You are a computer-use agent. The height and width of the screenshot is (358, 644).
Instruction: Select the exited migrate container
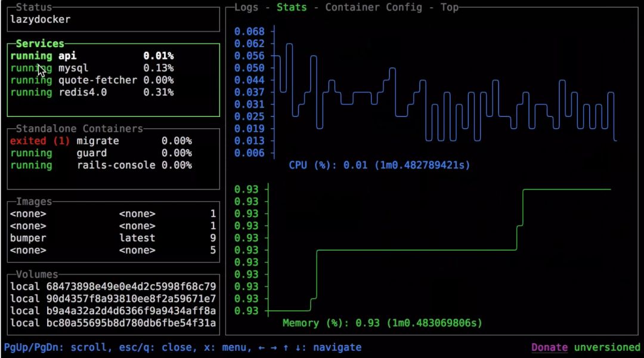(x=113, y=141)
